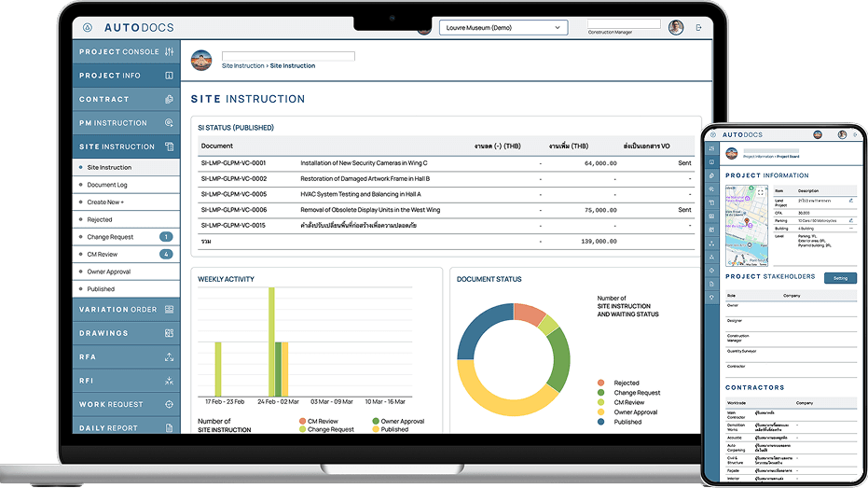868x488 pixels.
Task: Click the blue Published segment of donut chart
Action: [x=479, y=327]
